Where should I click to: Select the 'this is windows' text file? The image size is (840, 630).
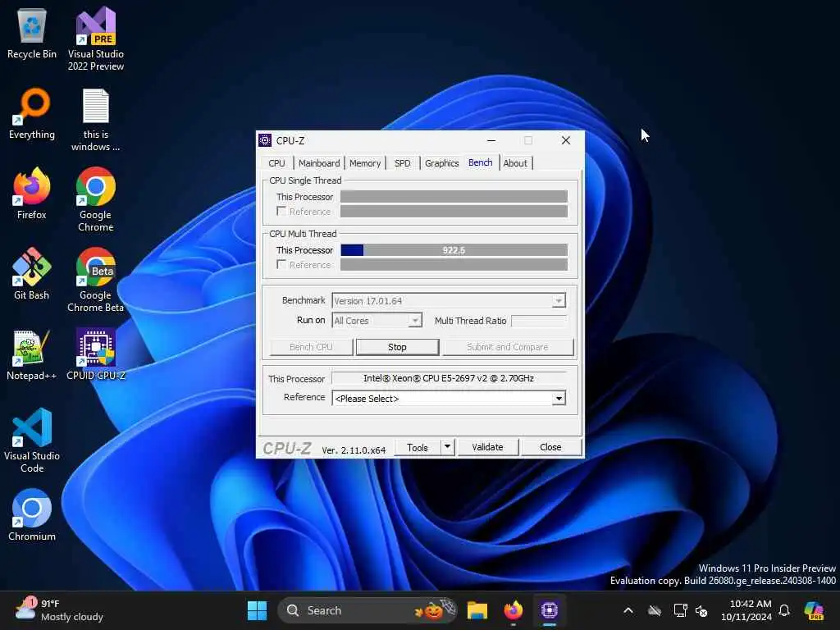[x=96, y=120]
